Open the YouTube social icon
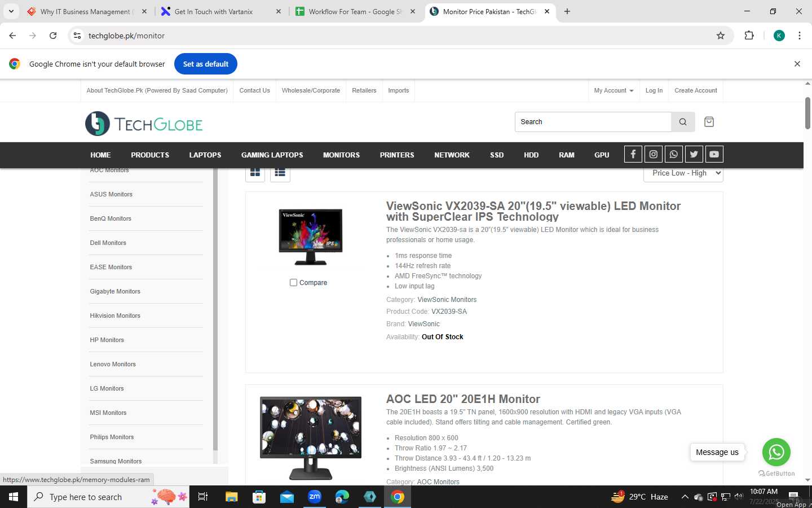Screen dimensions: 812x508 (x=714, y=154)
